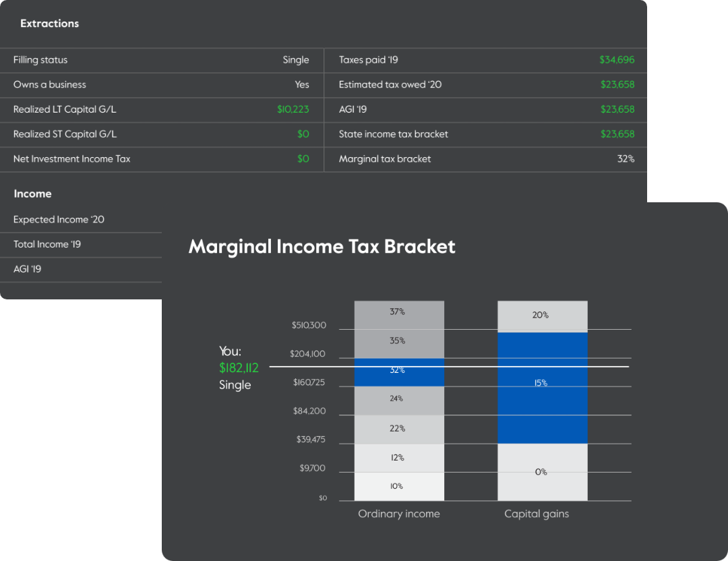
Task: Click the Taxes paid '19 amount $34,696
Action: (617, 60)
